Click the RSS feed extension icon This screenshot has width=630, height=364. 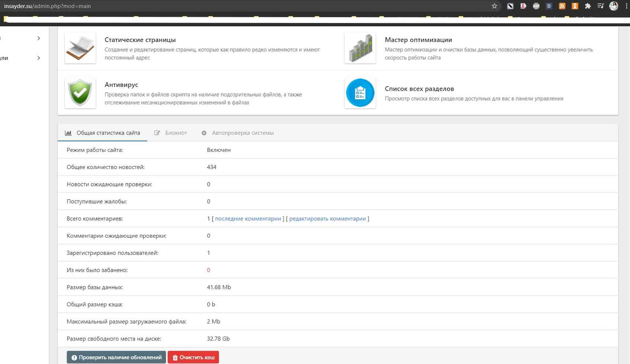[x=562, y=6]
